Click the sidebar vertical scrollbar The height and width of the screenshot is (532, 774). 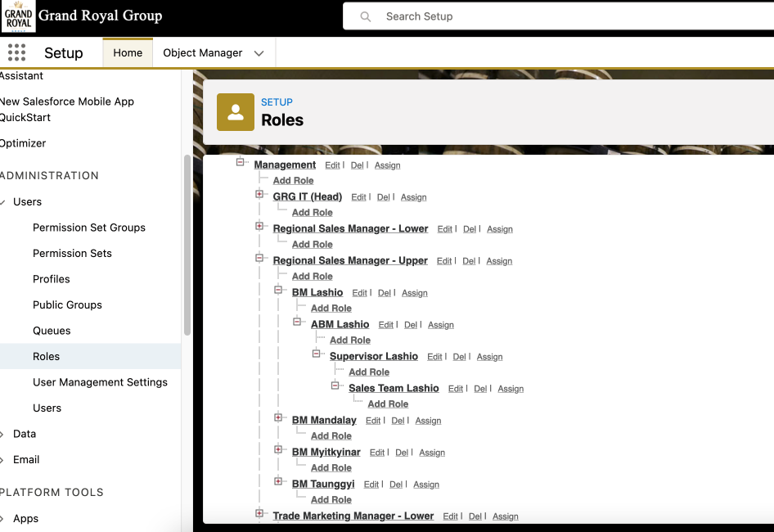[x=187, y=245]
